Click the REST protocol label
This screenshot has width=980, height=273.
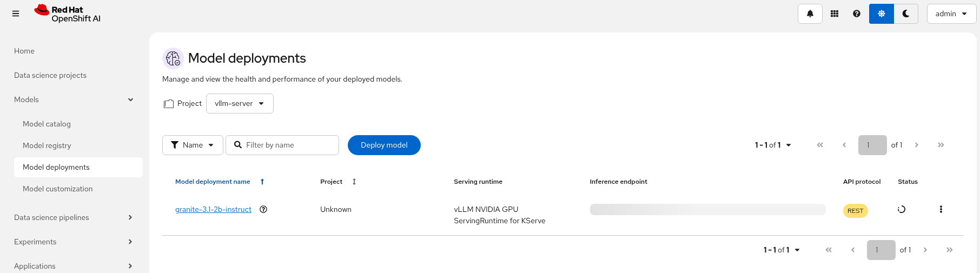point(855,211)
